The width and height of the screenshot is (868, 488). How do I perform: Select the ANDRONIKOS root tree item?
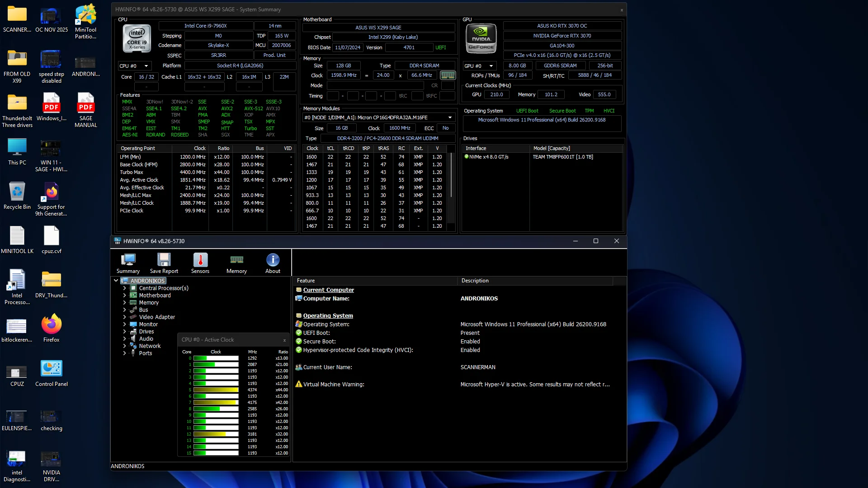pos(147,281)
